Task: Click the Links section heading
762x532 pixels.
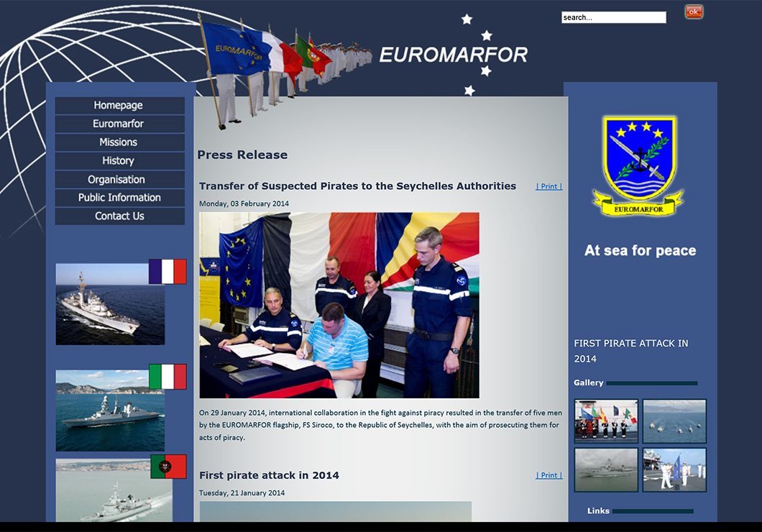Action: point(598,511)
